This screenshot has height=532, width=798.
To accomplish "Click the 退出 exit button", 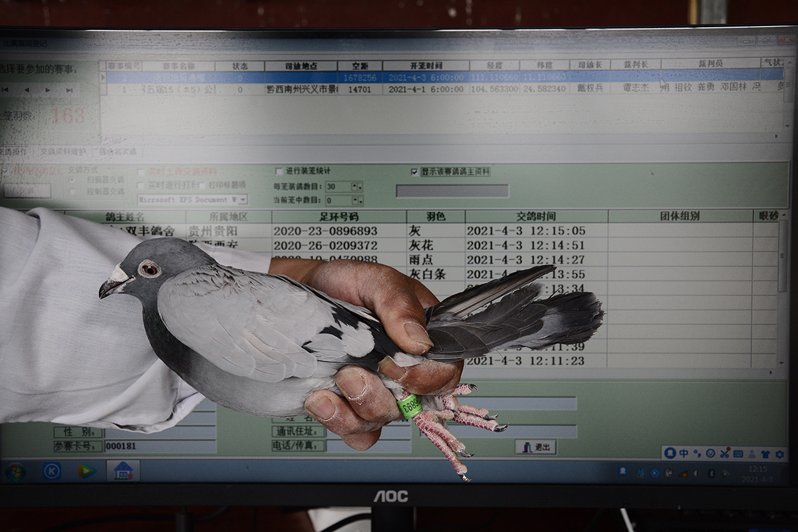I will click(536, 448).
